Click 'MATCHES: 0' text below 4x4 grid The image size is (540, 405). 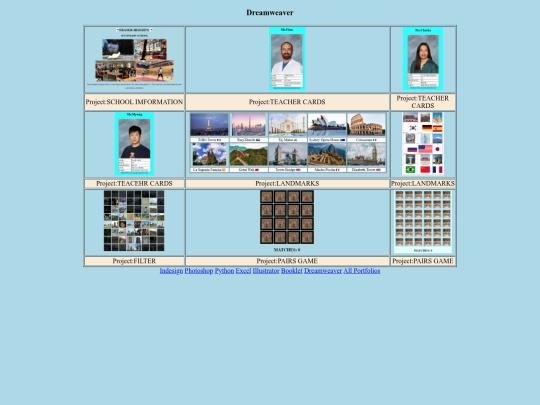coord(287,250)
